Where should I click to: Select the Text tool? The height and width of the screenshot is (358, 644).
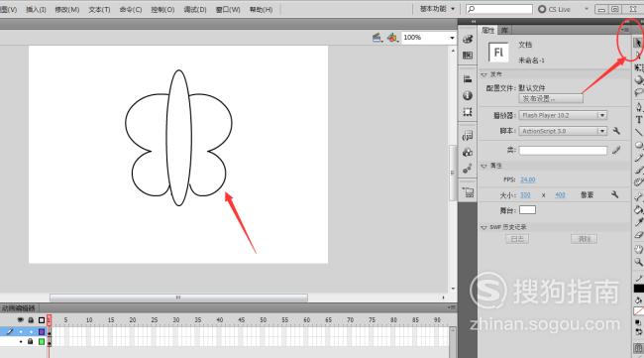tap(639, 120)
